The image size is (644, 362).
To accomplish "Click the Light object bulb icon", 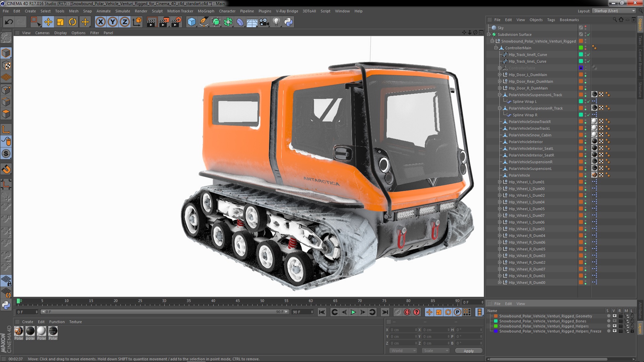I will [x=276, y=22].
